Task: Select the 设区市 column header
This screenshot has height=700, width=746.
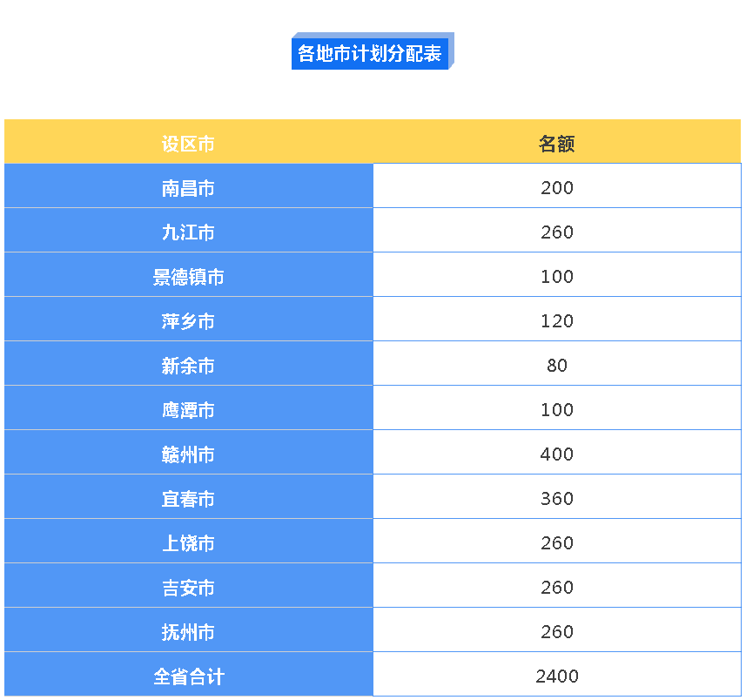Action: pos(188,144)
